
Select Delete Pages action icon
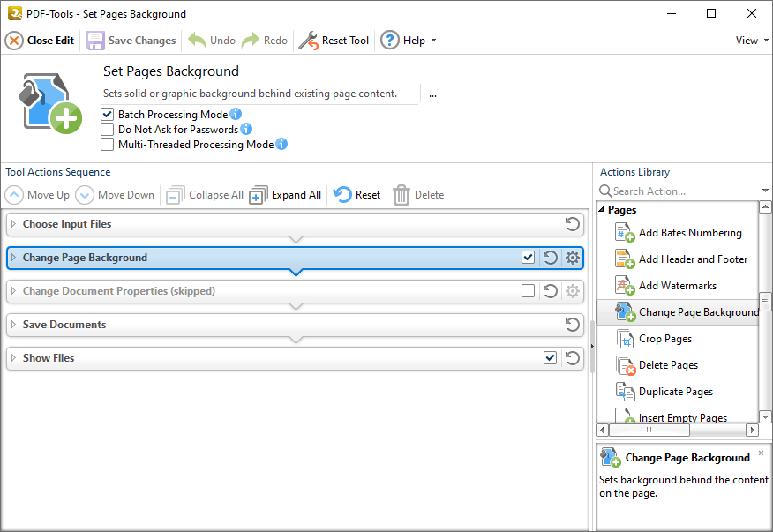click(x=625, y=366)
